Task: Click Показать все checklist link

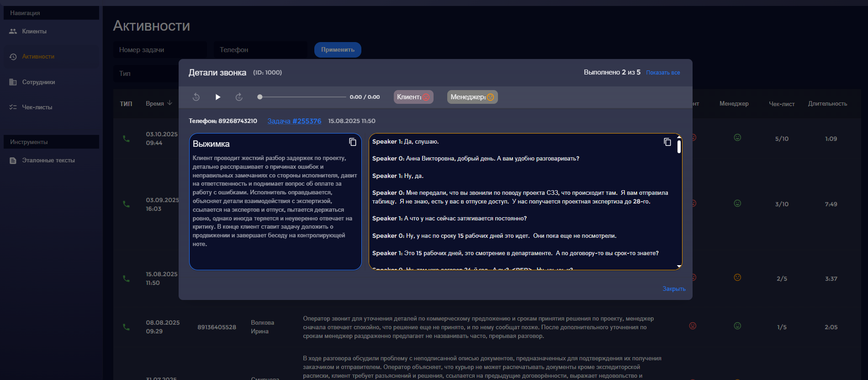Action: click(663, 73)
